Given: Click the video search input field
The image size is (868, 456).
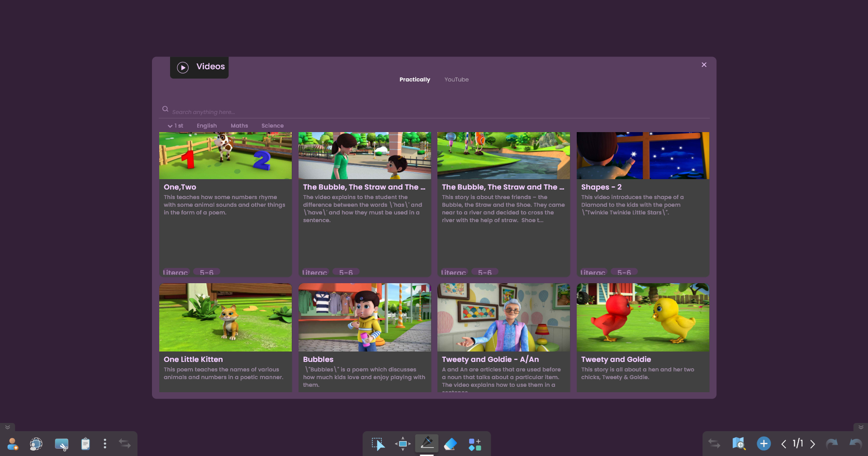Looking at the screenshot, I should click(317, 112).
